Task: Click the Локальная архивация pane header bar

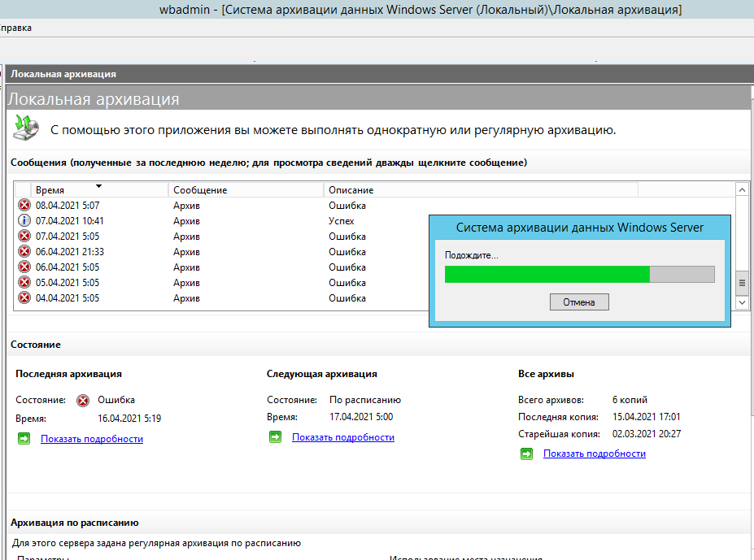Action: click(x=379, y=74)
